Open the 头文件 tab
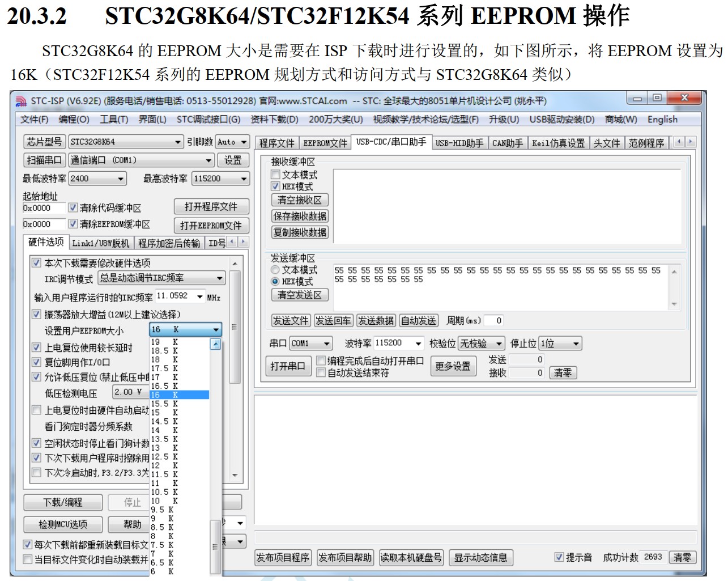Screen dimensions: 728x581 point(606,143)
